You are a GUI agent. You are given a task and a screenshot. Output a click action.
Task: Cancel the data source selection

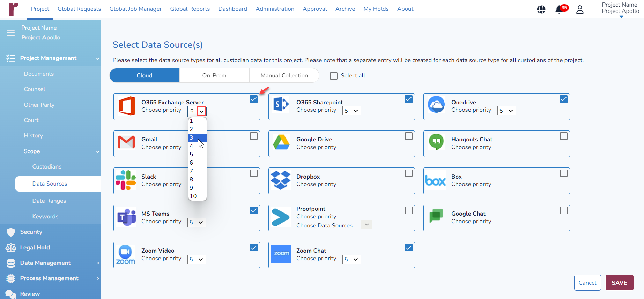[x=587, y=283]
